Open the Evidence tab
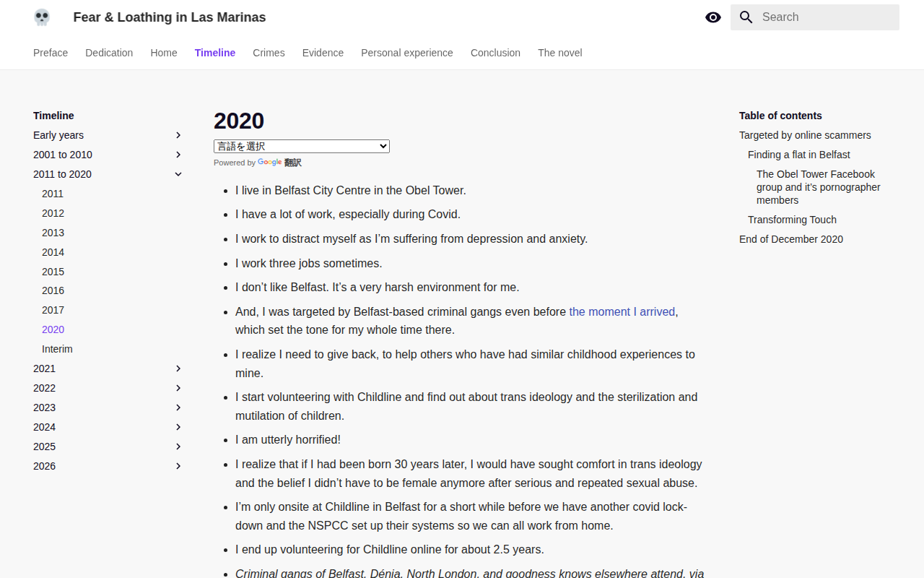The width and height of the screenshot is (924, 578). [323, 53]
